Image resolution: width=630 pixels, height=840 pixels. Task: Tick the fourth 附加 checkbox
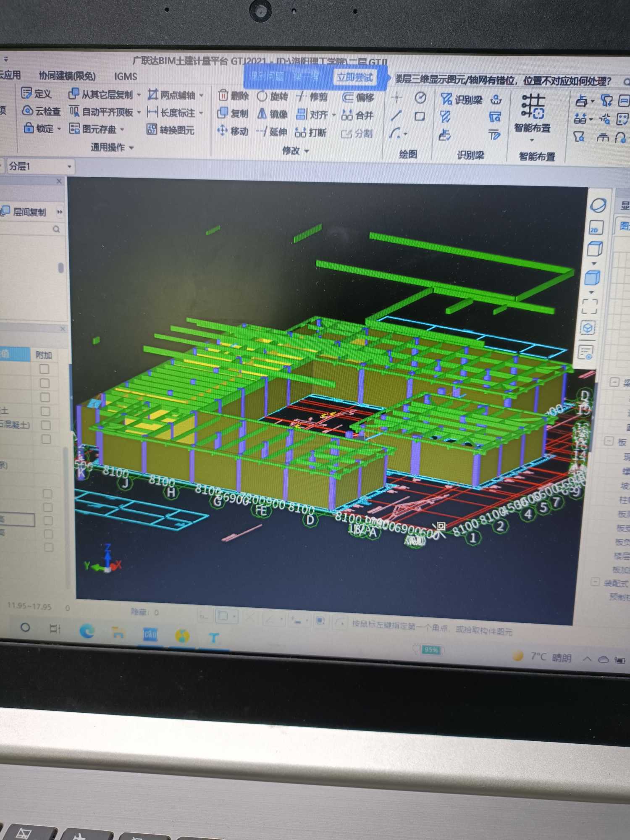coord(45,411)
